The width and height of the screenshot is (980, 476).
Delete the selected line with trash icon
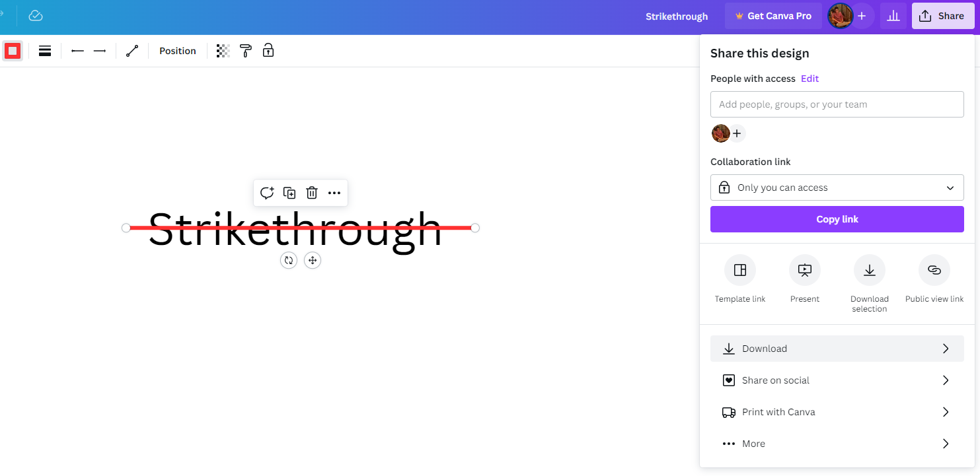312,193
